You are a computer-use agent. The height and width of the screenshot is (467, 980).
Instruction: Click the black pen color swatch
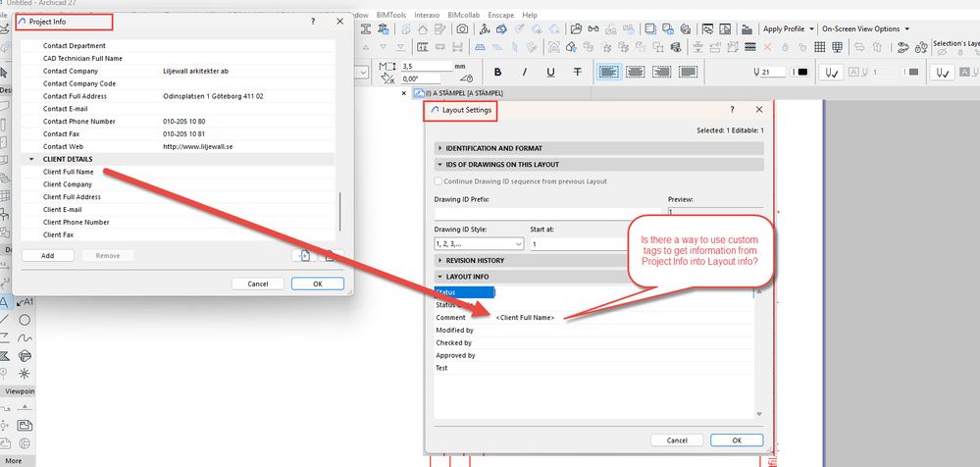pos(801,73)
